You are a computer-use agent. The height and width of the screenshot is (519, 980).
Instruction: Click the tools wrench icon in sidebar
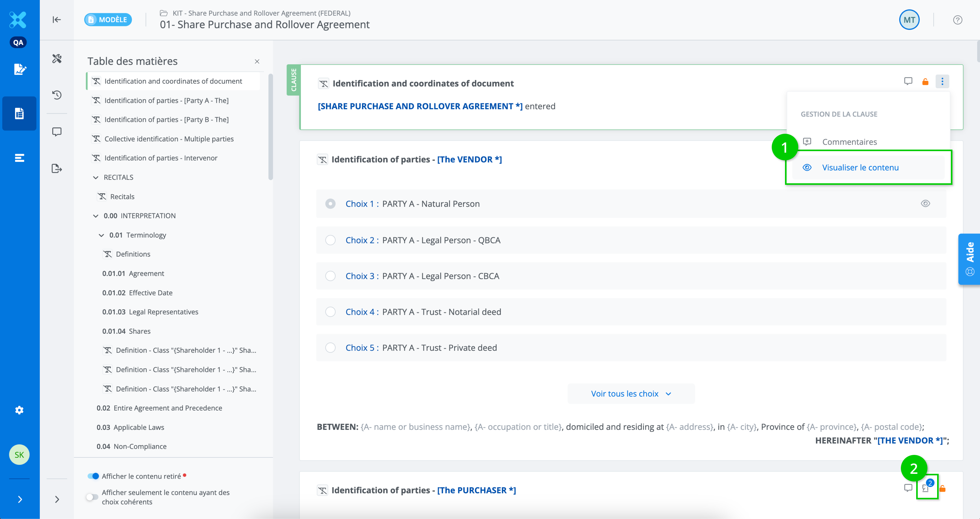pyautogui.click(x=57, y=58)
